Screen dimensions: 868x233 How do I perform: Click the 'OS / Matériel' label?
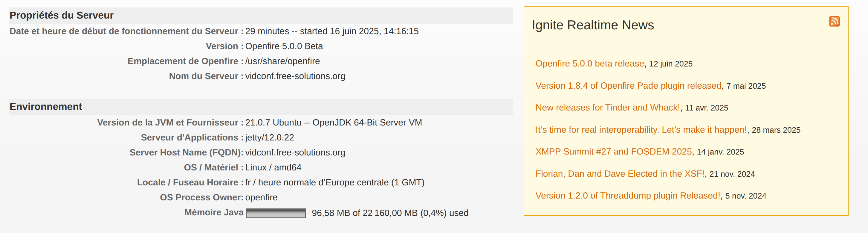pyautogui.click(x=214, y=167)
